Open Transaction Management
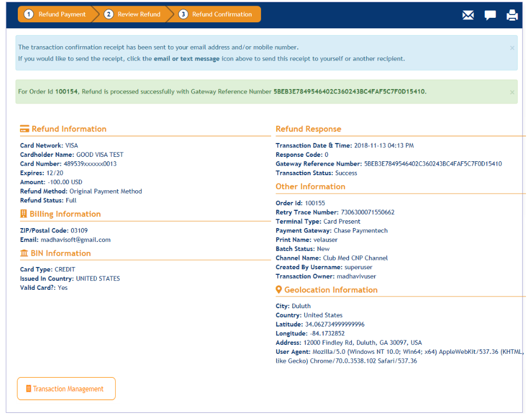 tap(66, 389)
